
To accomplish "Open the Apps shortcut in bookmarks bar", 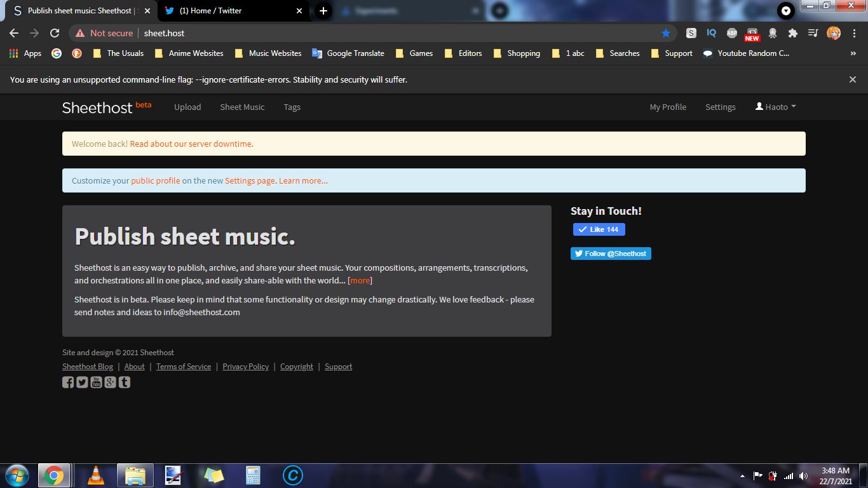I will click(x=25, y=53).
